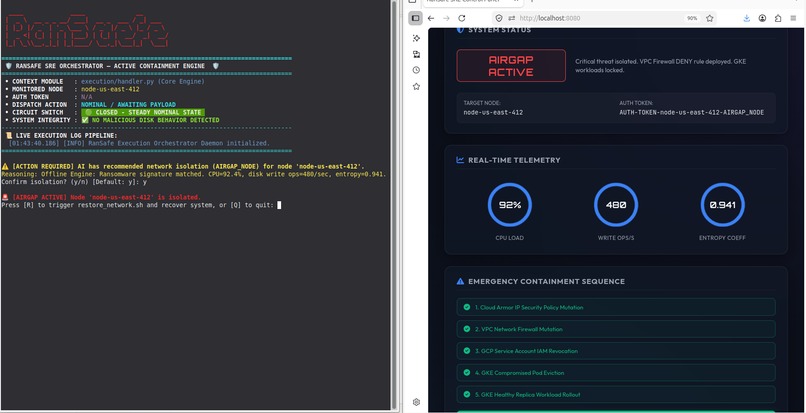Click GKE Compromised Pod Eviction step
Screen dimensions: 806x413
(616, 373)
